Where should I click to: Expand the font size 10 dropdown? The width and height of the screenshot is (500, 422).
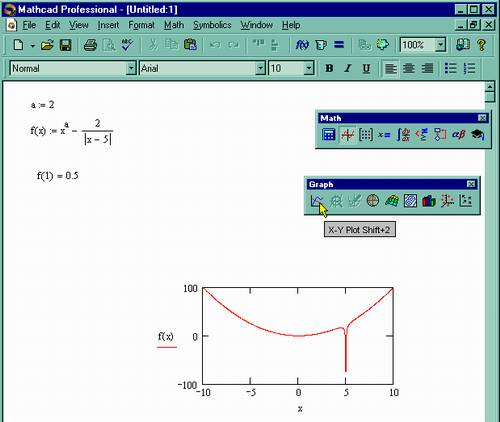309,68
